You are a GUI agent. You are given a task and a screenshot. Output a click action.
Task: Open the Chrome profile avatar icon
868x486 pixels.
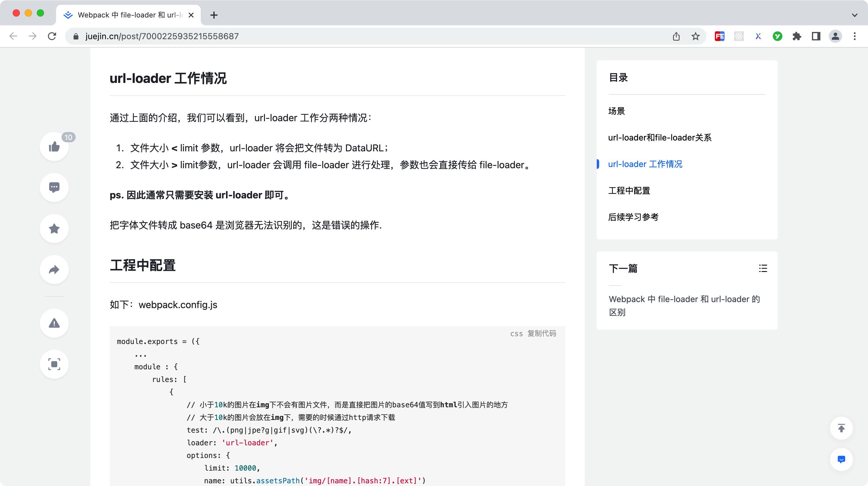(x=835, y=36)
